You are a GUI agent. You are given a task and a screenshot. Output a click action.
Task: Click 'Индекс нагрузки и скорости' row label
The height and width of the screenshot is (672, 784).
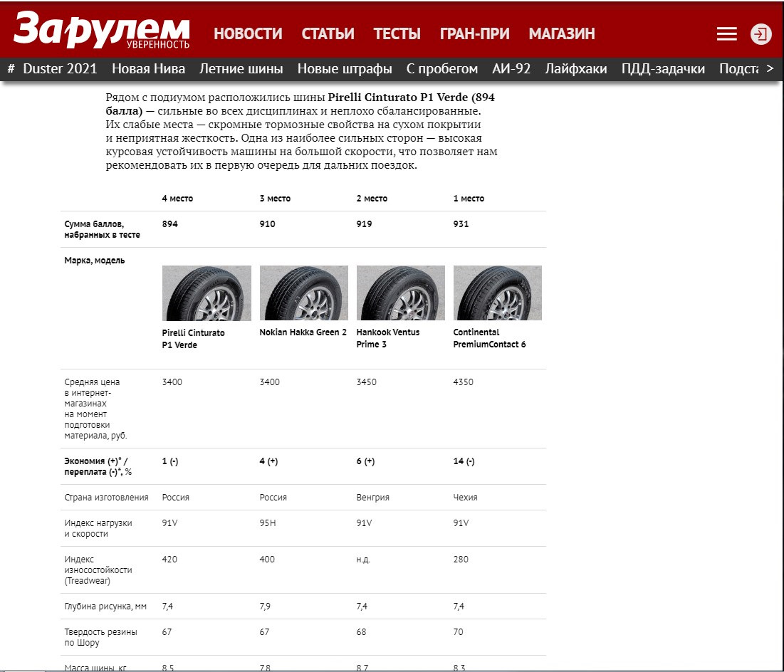pyautogui.click(x=98, y=528)
